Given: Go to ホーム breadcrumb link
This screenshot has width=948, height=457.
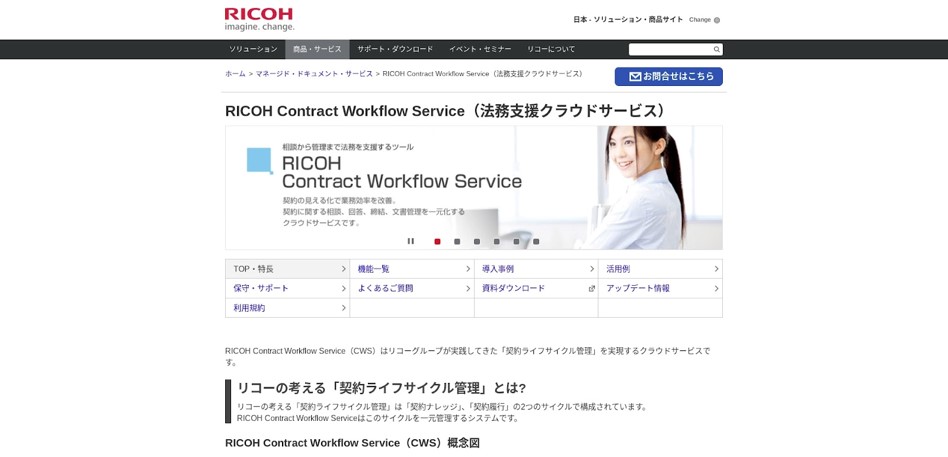Looking at the screenshot, I should pyautogui.click(x=235, y=74).
